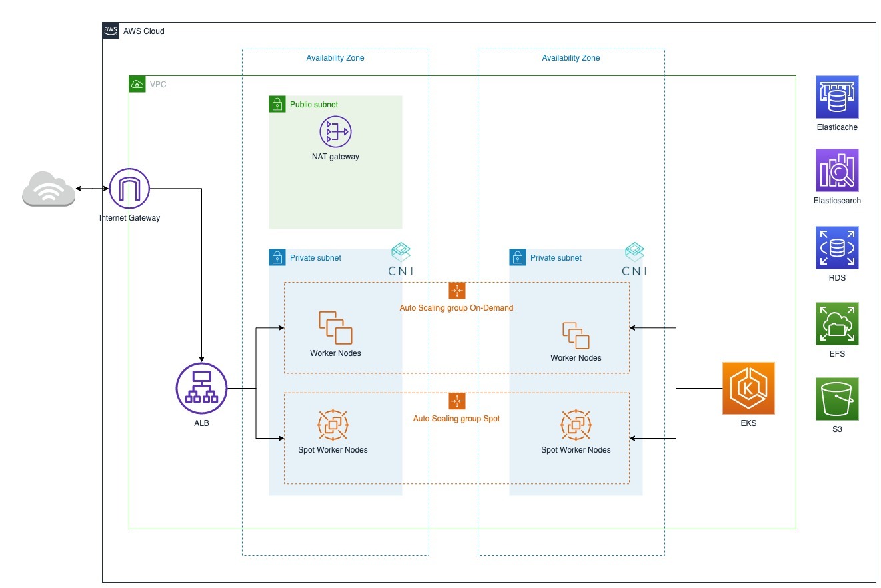This screenshot has height=588, width=881.
Task: Click the VPC label icon
Action: [137, 84]
